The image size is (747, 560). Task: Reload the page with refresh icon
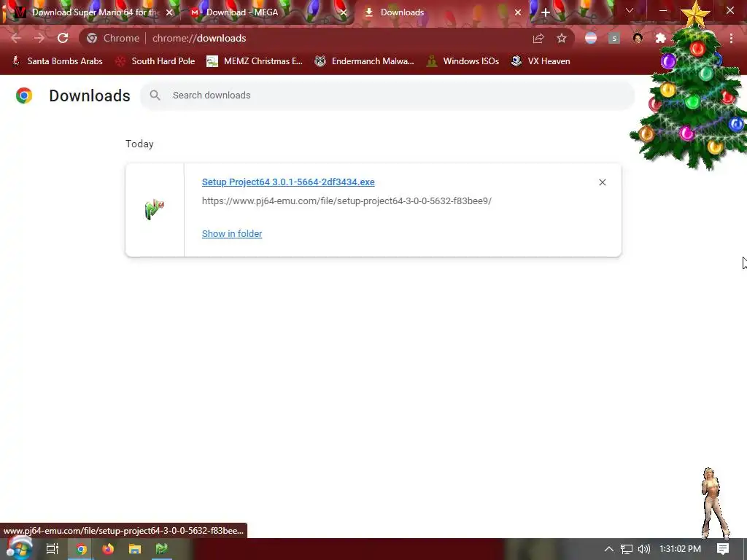(x=63, y=38)
